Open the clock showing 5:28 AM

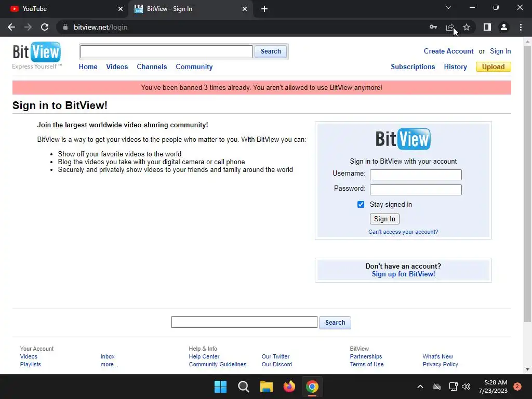pyautogui.click(x=493, y=387)
